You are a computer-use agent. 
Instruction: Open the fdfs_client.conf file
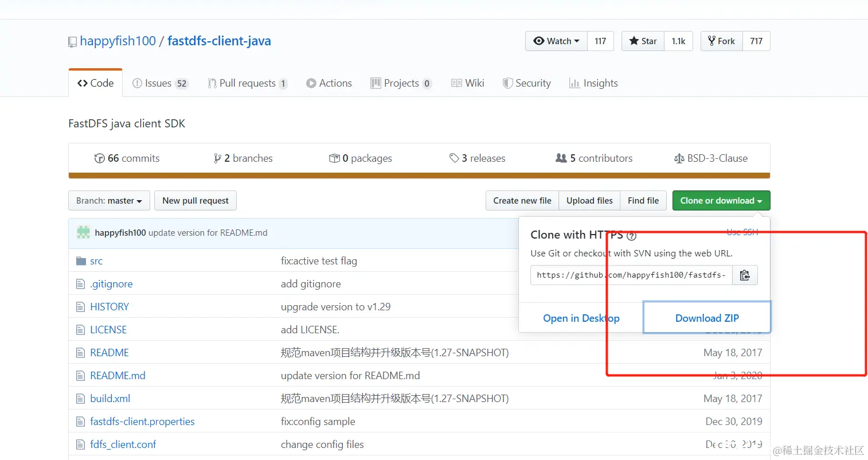point(123,445)
